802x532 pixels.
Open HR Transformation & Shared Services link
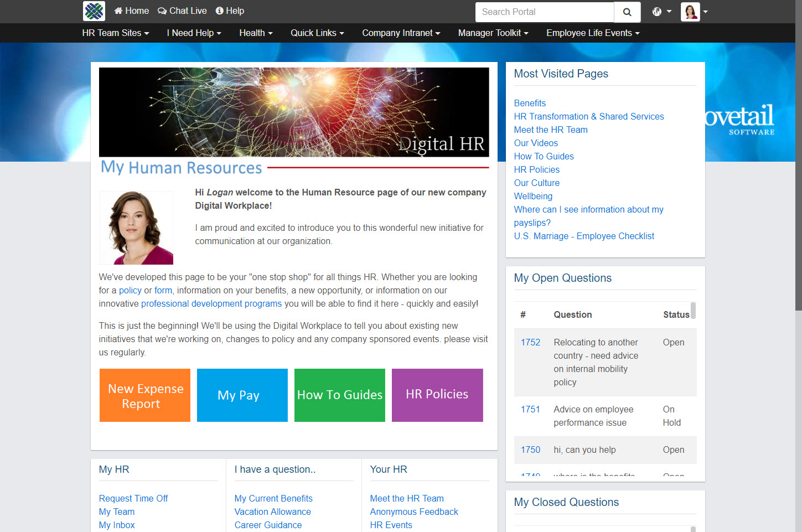coord(589,117)
